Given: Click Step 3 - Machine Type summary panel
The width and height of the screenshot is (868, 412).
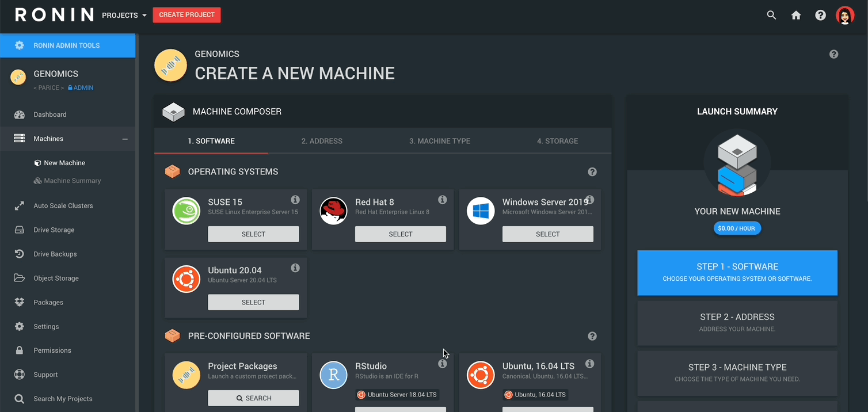Looking at the screenshot, I should 737,373.
